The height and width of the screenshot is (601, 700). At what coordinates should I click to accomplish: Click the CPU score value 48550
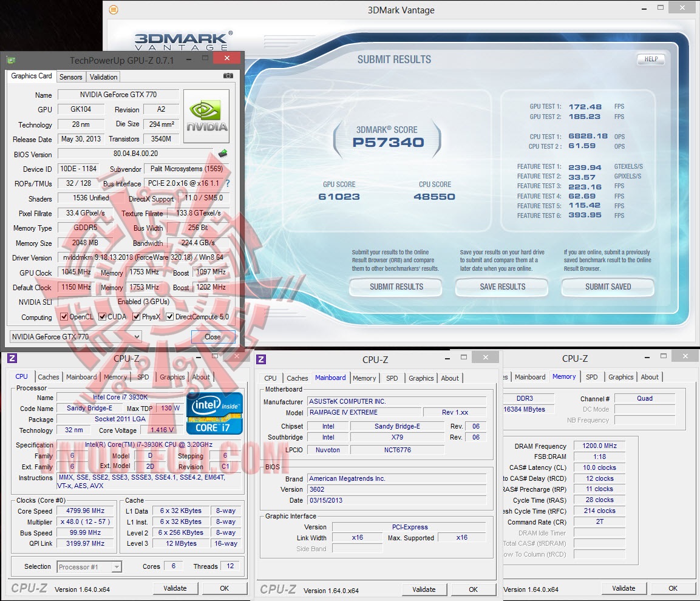434,197
